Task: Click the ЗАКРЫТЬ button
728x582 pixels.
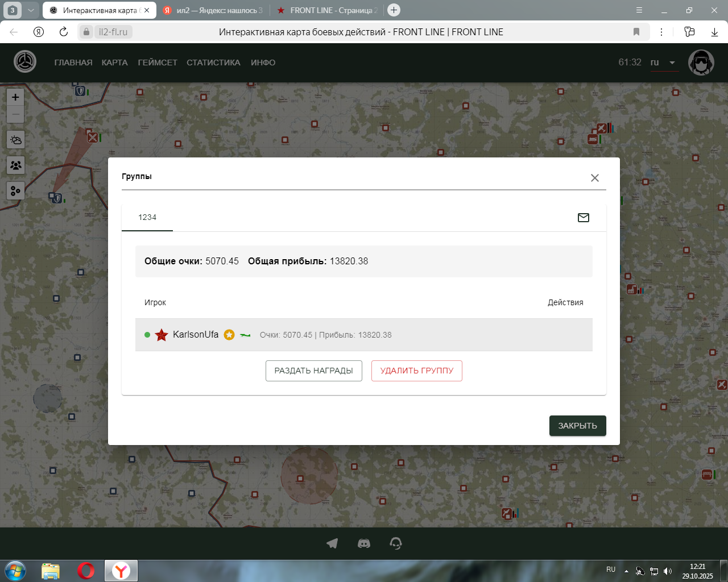Action: [x=578, y=426]
